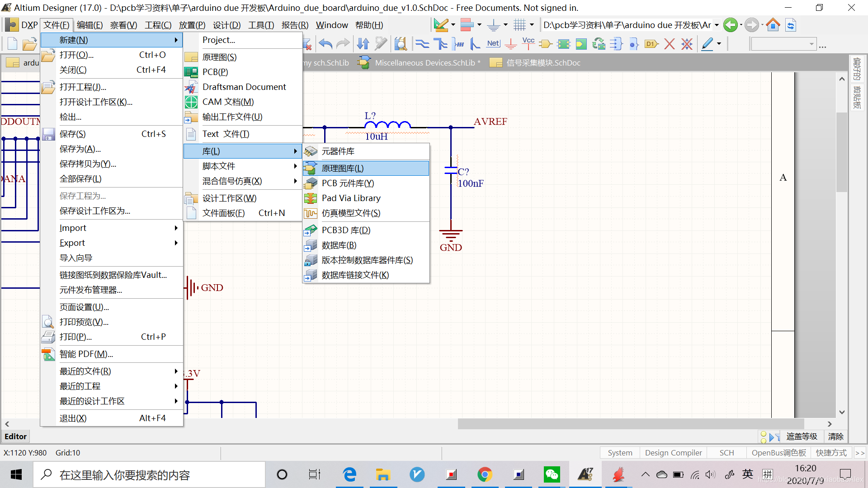Select the Place Part tool
The image size is (868, 488).
pos(546,44)
